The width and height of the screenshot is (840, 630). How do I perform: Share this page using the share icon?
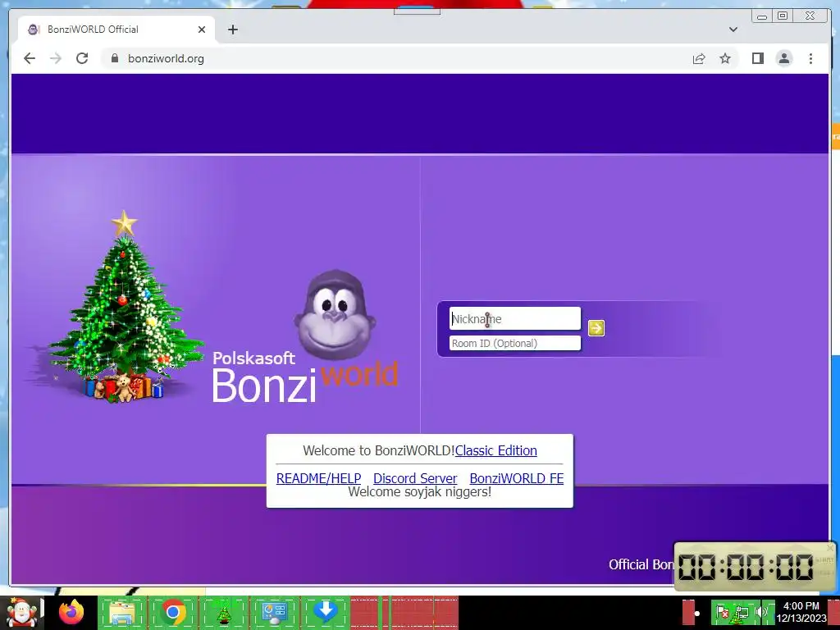[x=699, y=58]
